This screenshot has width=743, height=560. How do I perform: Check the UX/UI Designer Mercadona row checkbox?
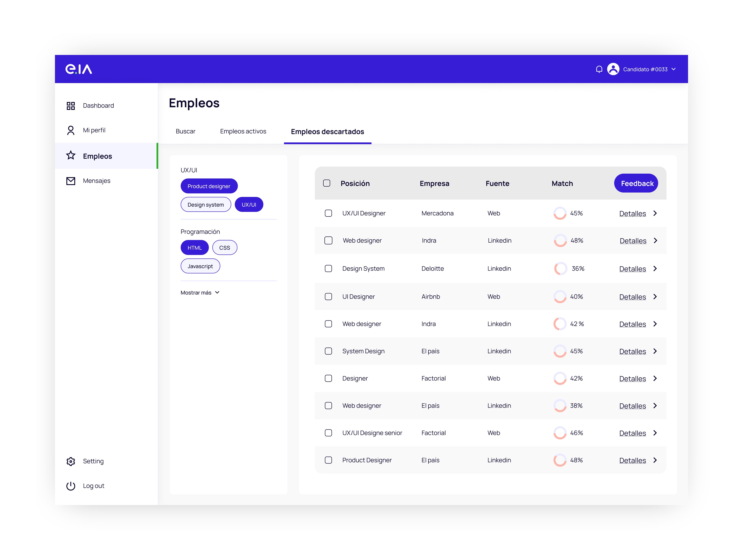[x=328, y=213]
